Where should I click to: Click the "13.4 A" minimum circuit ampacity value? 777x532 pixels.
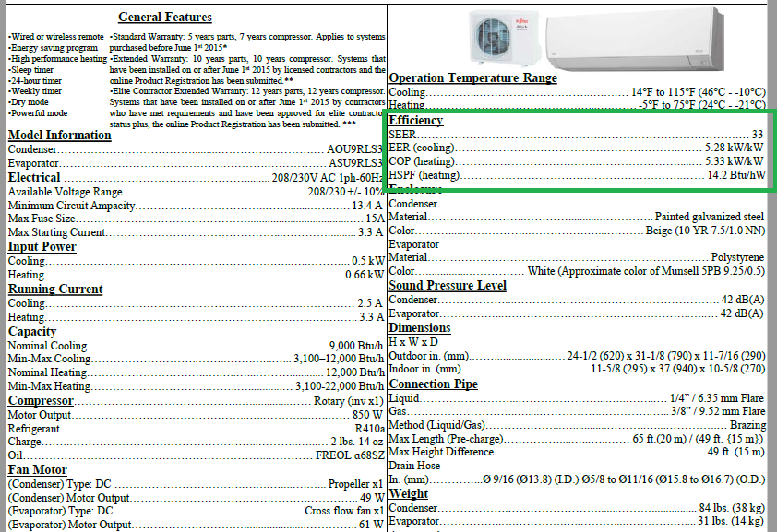367,206
